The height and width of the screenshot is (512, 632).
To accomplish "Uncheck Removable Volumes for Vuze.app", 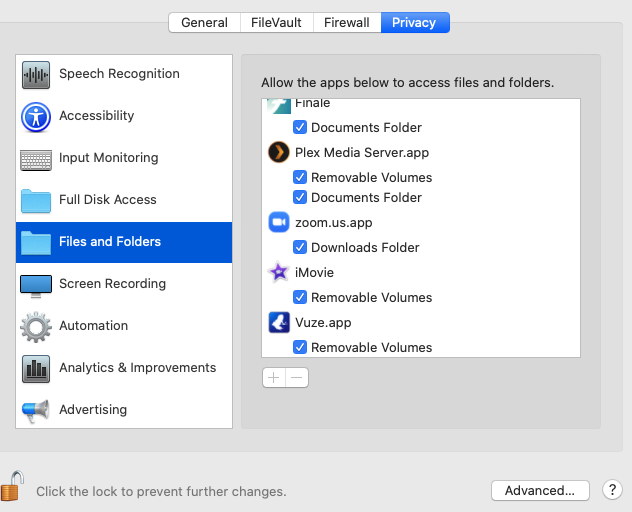I will tap(300, 348).
